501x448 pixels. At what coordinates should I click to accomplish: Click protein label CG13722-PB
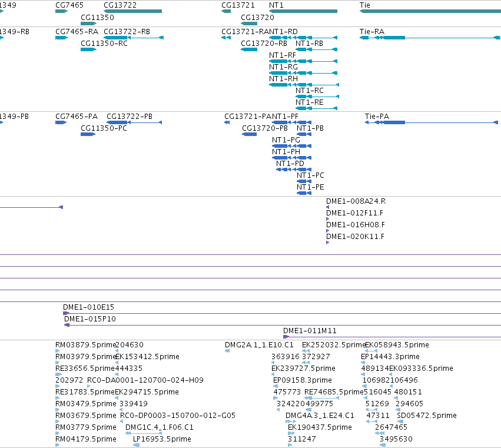tap(130, 117)
